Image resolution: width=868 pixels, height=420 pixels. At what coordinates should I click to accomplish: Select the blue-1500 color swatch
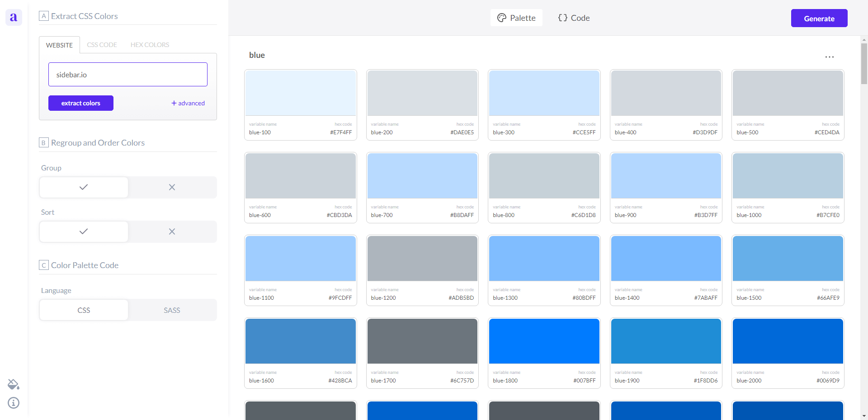[x=788, y=259]
